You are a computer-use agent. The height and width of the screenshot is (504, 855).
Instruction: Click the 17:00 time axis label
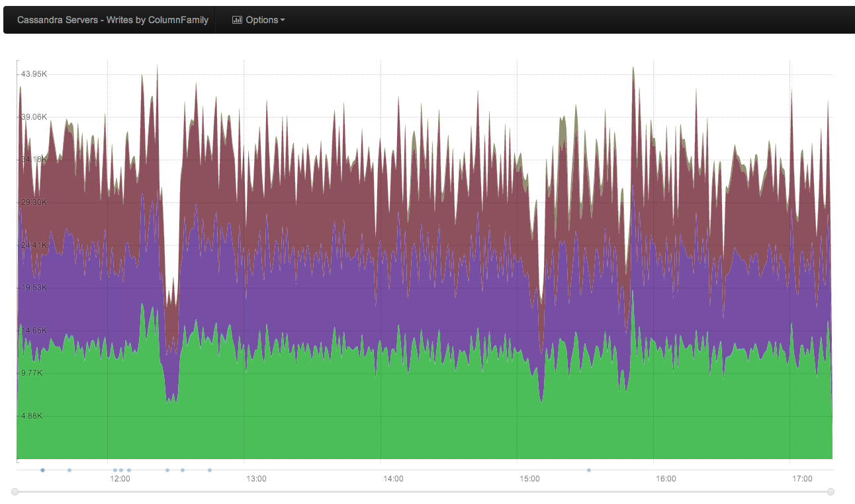[802, 478]
